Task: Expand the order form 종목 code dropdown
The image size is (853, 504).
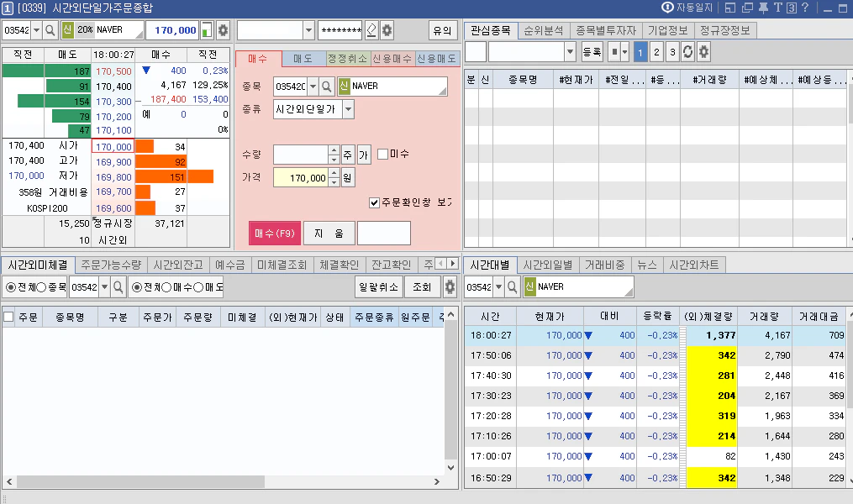Action: tap(313, 86)
